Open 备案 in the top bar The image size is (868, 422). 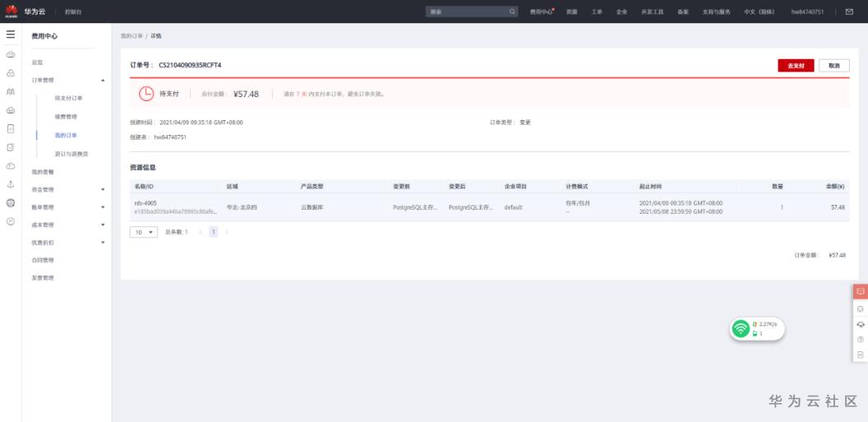click(x=683, y=12)
